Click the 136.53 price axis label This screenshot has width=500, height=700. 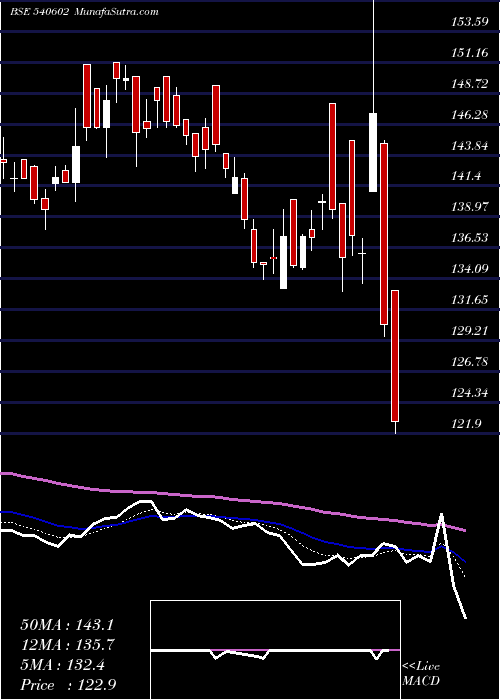pyautogui.click(x=470, y=238)
